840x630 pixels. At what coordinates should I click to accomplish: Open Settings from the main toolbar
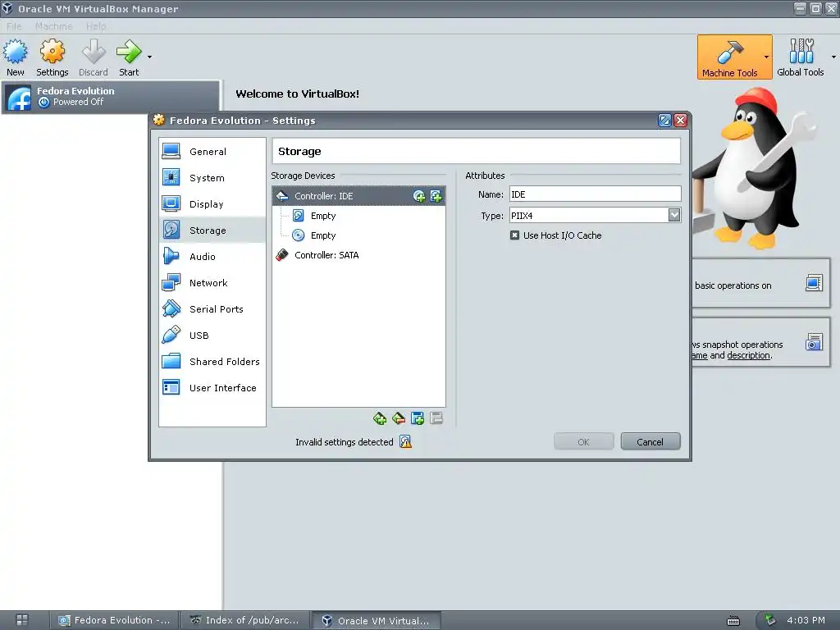(52, 57)
